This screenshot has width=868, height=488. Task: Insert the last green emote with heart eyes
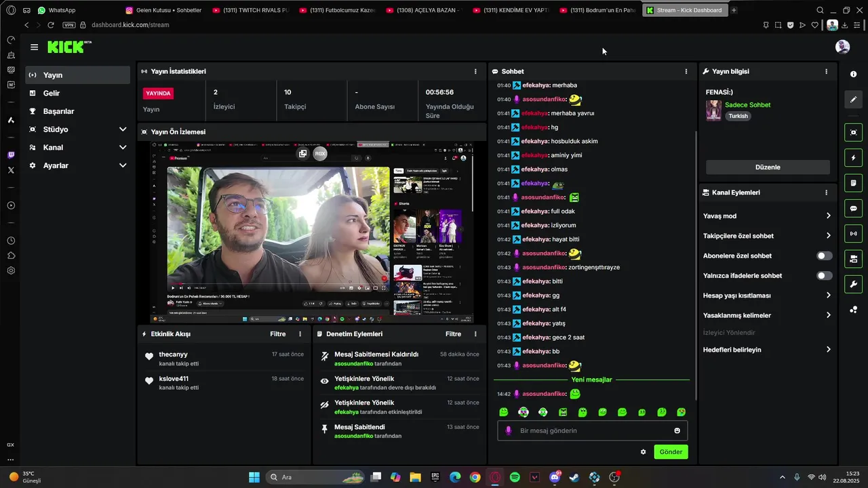click(x=681, y=412)
